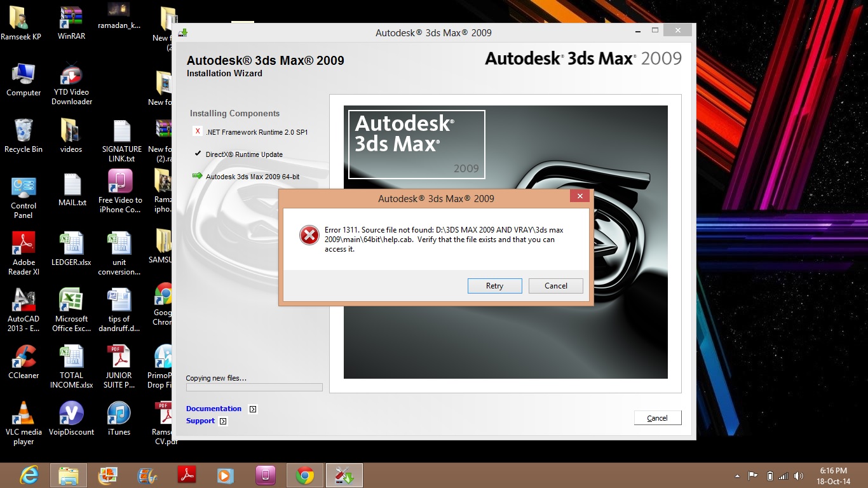Open Movie Maker from the taskbar

pyautogui.click(x=147, y=475)
